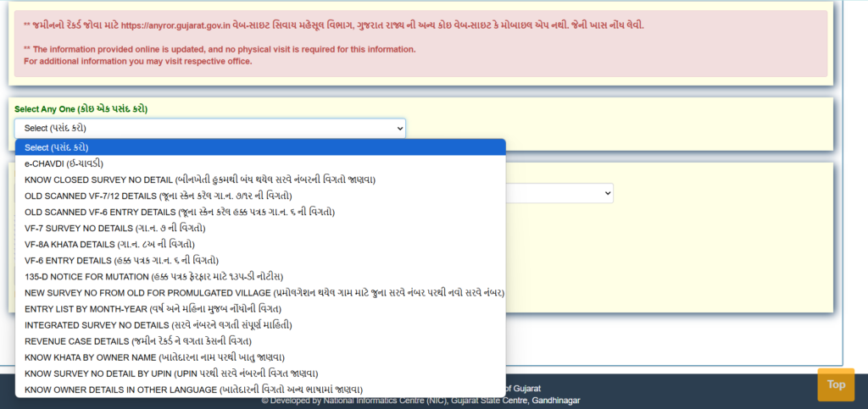Choose OLD SCANNED VF-7/12 DETAILS option

tap(260, 196)
